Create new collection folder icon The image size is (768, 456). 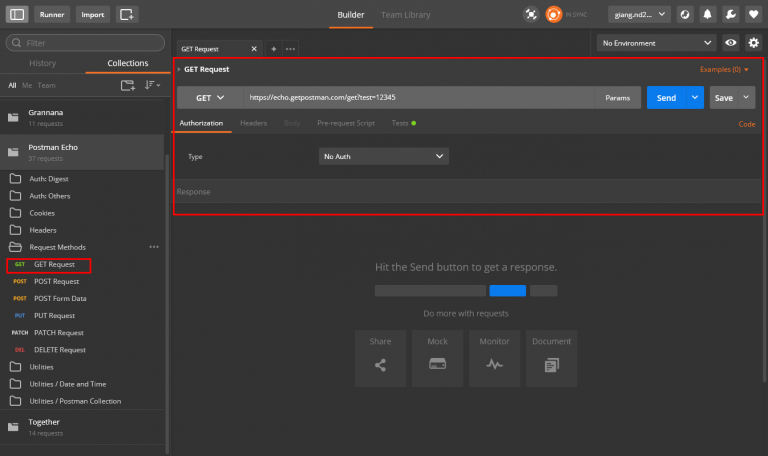pos(128,86)
